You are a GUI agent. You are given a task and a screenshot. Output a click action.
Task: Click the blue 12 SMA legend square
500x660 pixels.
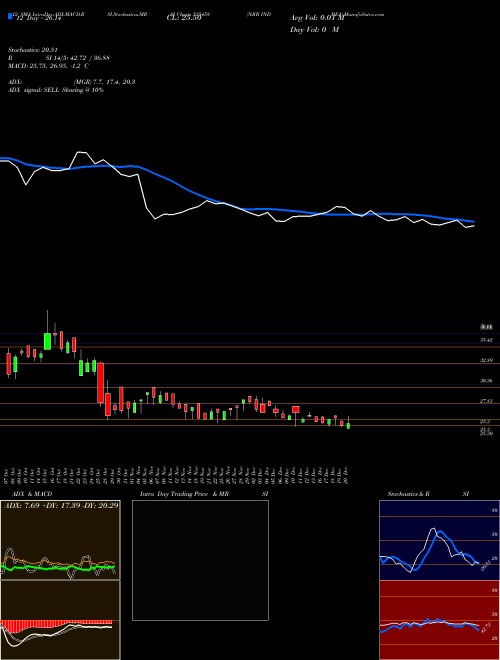click(x=10, y=17)
